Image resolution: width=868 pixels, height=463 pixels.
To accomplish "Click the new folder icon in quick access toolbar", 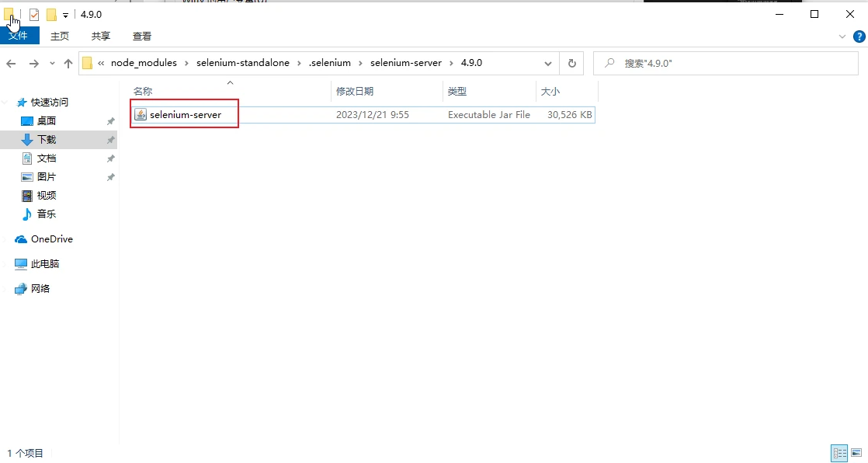I will pos(51,15).
